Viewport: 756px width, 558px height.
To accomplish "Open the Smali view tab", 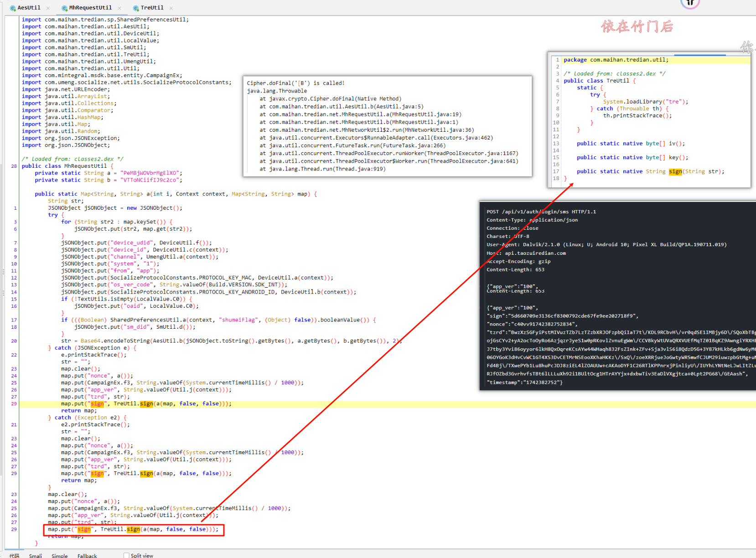I will pos(36,556).
